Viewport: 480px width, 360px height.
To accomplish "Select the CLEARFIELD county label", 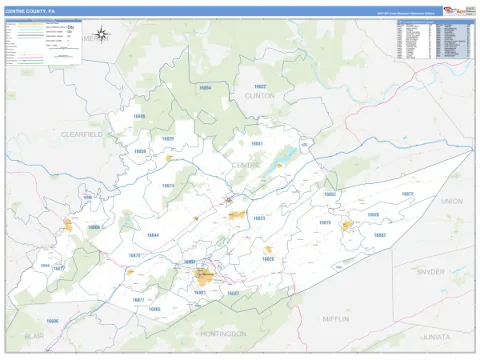I will 82,135.
